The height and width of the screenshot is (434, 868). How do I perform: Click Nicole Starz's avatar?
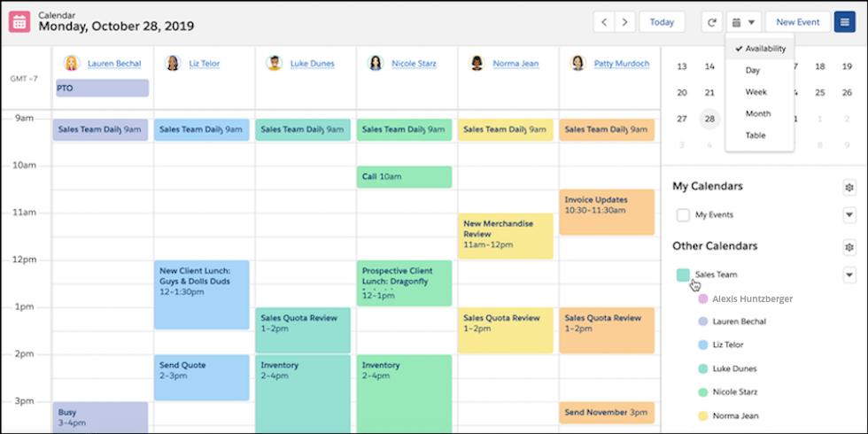coord(376,63)
